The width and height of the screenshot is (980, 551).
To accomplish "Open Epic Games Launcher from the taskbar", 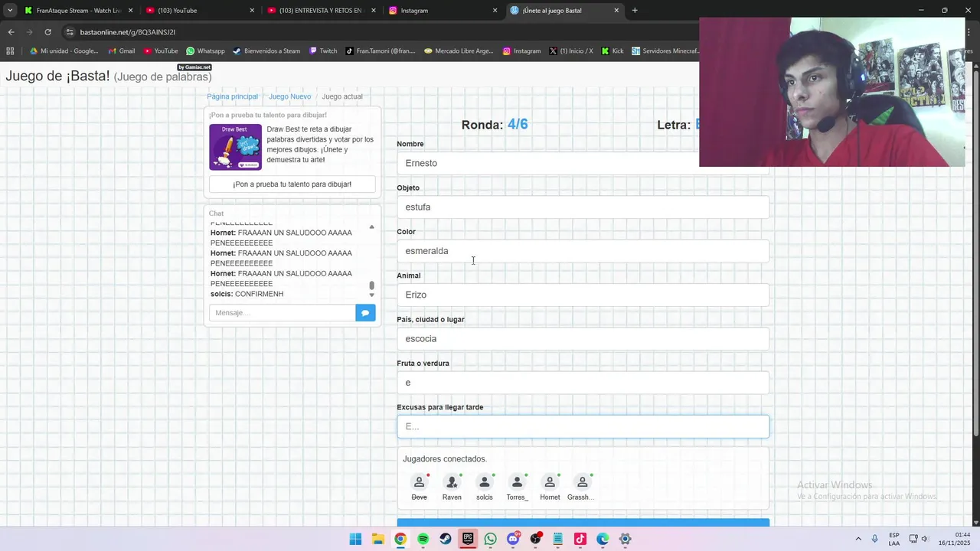I will 468,539.
